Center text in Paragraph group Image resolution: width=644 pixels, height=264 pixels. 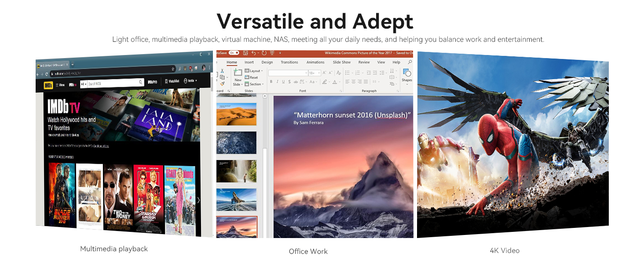353,81
